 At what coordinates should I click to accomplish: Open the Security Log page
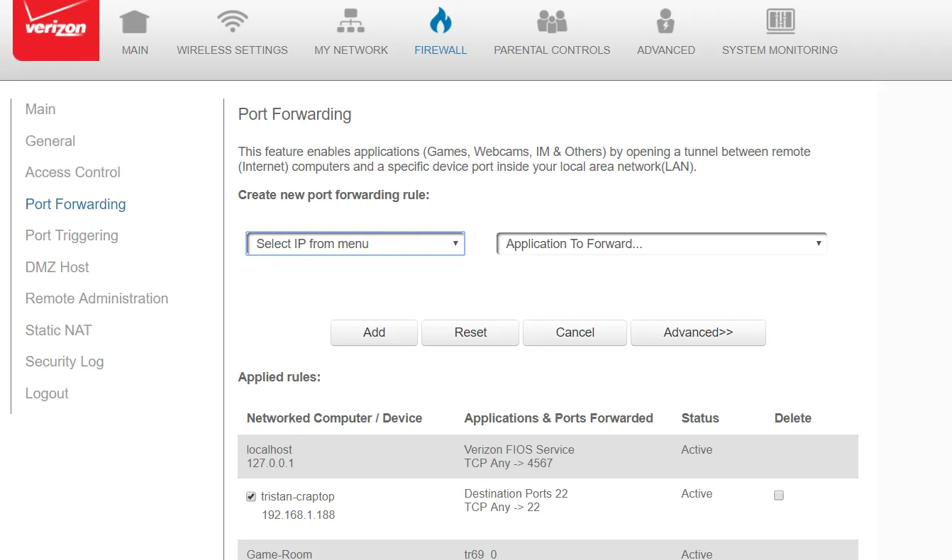tap(64, 362)
